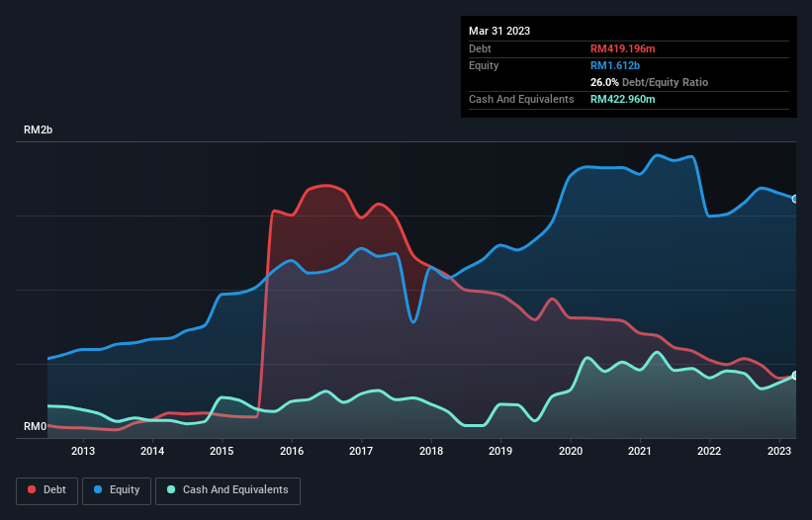
Task: Select the Equity endpoint marker at Mar 2023
Action: 795,200
